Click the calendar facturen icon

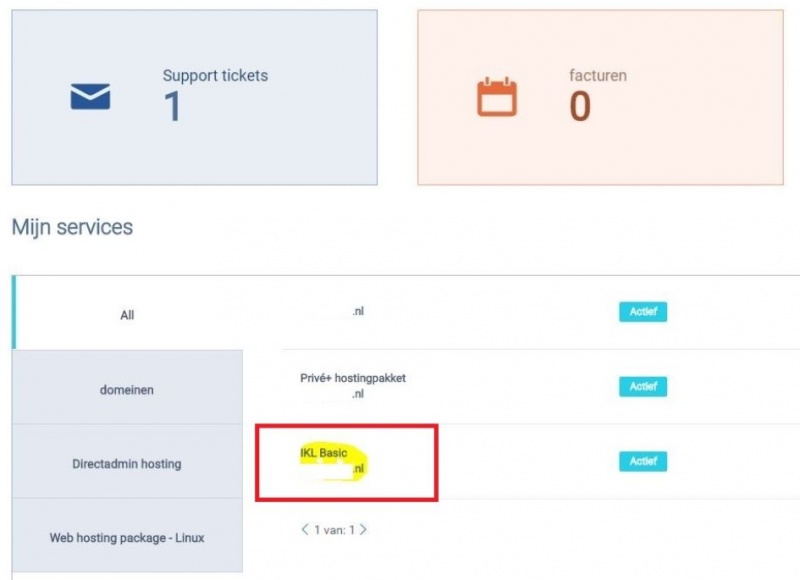click(x=496, y=97)
